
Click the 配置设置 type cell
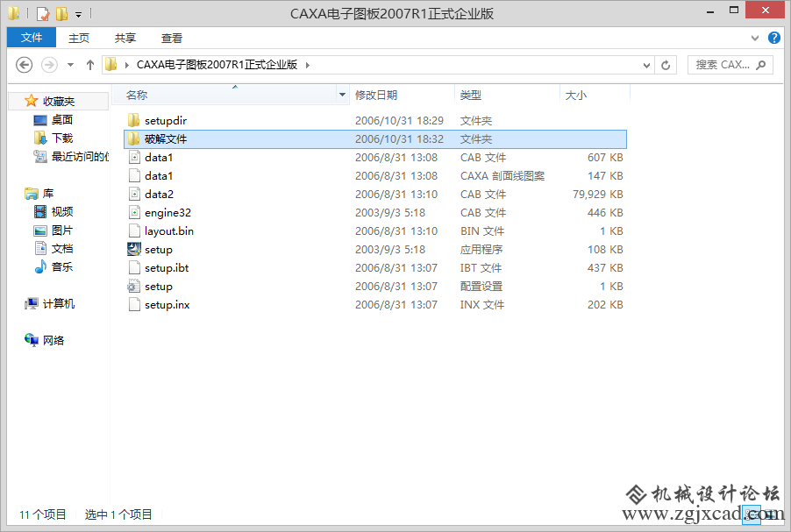[x=481, y=287]
